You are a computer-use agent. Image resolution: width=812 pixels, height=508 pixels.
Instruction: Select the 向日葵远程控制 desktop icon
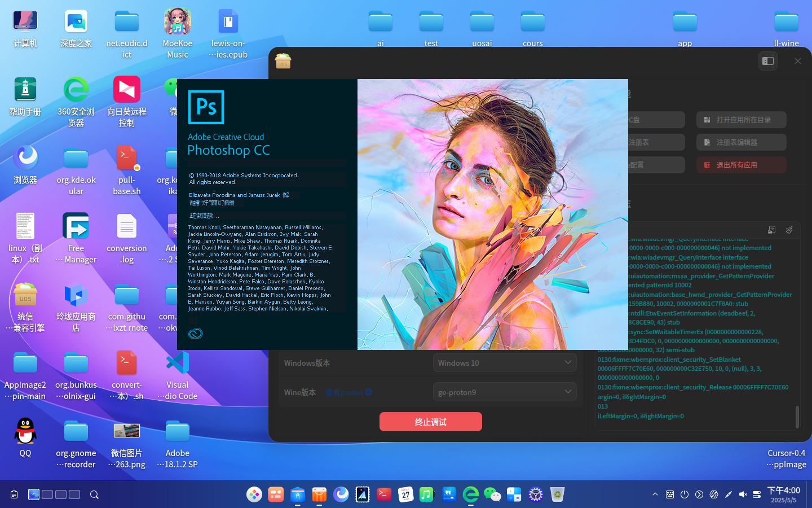point(127,102)
